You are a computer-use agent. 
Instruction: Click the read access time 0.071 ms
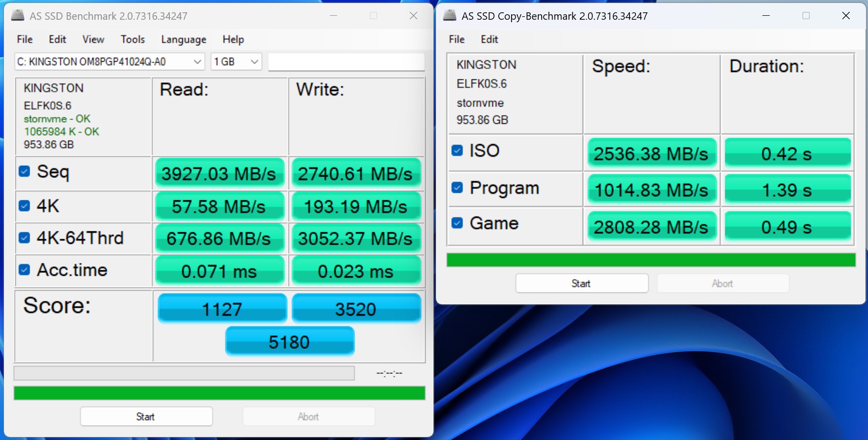click(x=220, y=271)
